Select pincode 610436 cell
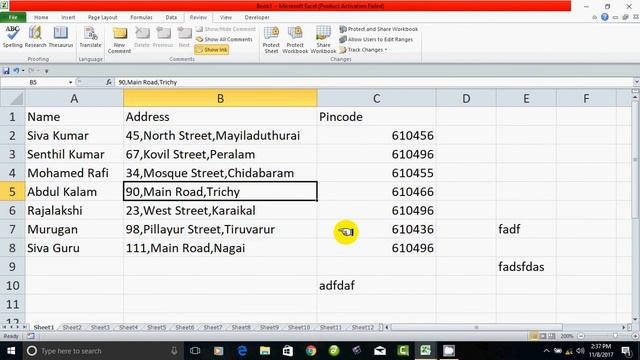Viewport: 640px width, 360px height. coord(376,229)
